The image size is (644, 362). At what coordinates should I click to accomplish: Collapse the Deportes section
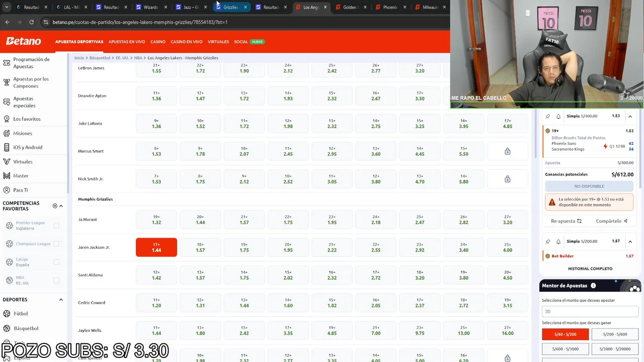tap(61, 300)
